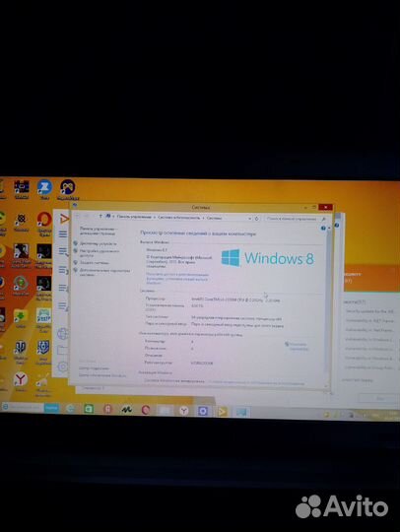The image size is (400, 532).
Task: Click the Windows Update link at sidebar bottom
Action: tap(102, 375)
